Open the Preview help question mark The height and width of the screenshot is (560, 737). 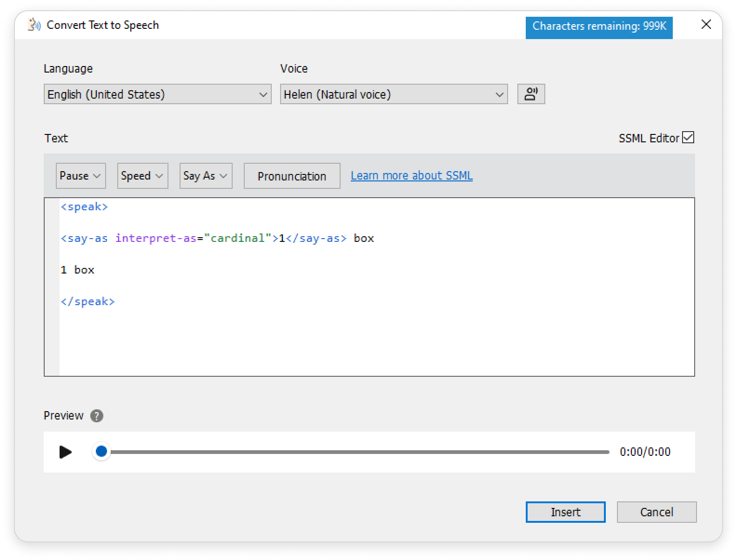point(97,416)
